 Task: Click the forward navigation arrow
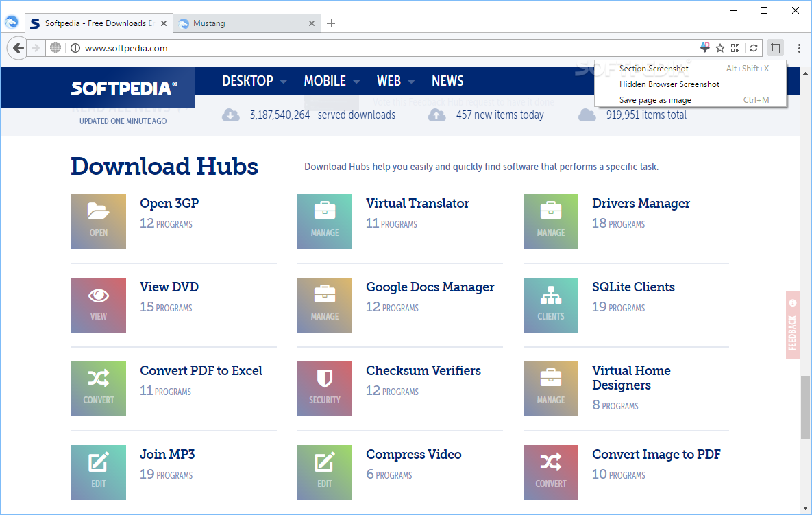click(36, 48)
